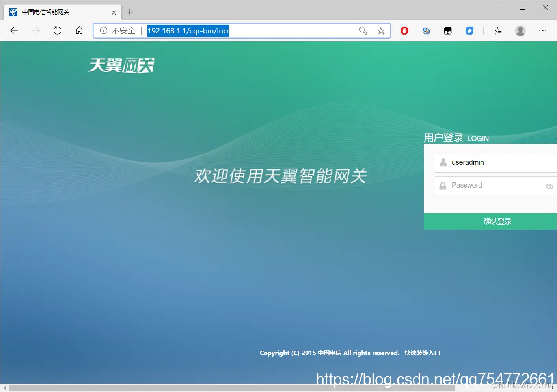Screen dimensions: 557x392
Task: Open saved passwords via the key icon
Action: tap(363, 30)
